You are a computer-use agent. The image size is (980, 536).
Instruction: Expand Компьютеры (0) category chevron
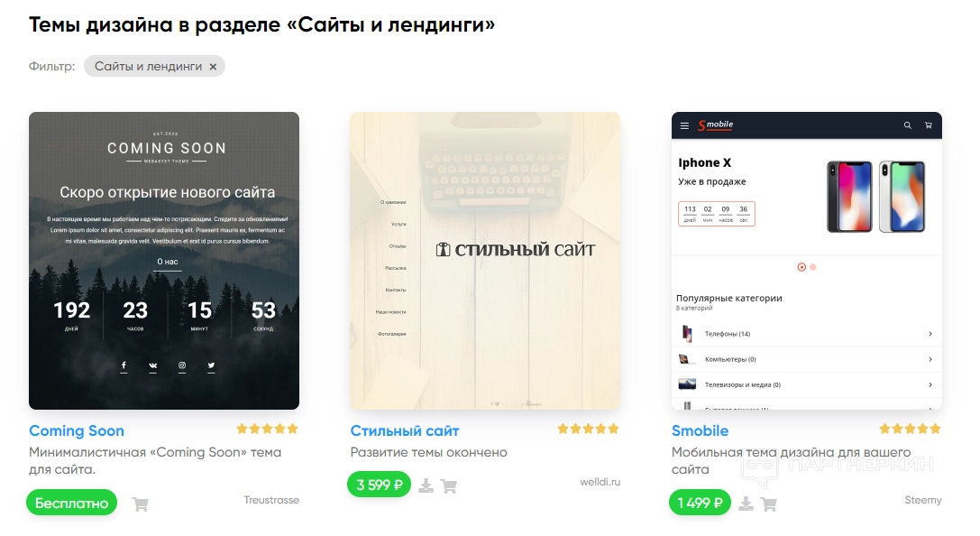(930, 360)
